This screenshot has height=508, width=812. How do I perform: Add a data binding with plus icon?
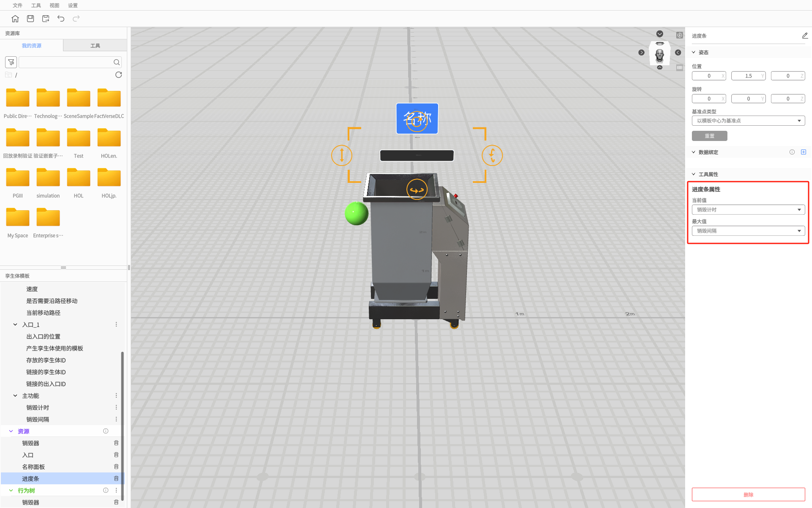click(803, 152)
